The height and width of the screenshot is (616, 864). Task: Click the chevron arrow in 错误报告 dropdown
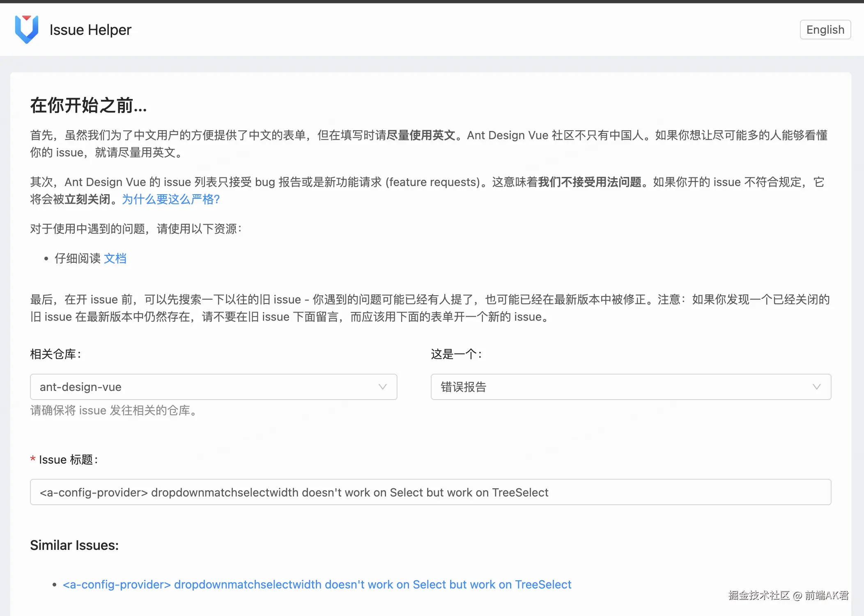click(816, 387)
